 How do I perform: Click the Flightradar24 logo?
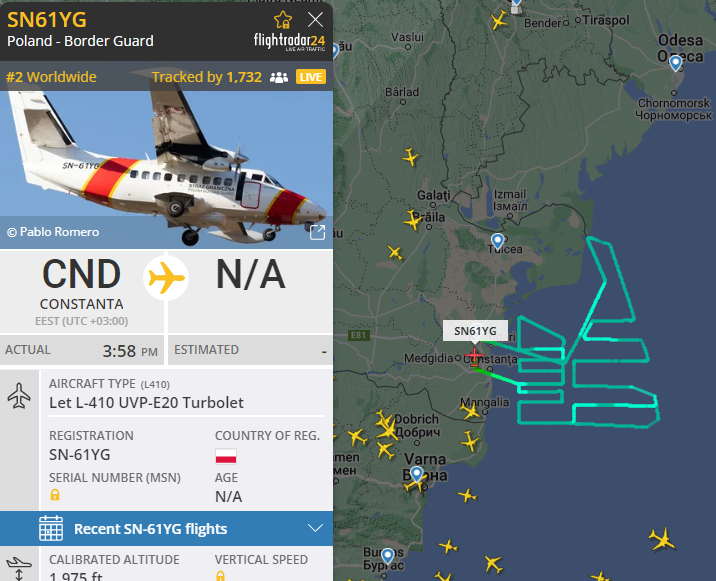point(290,42)
